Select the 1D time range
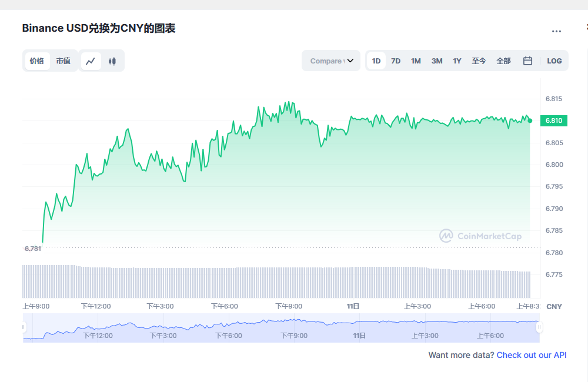Image resolution: width=588 pixels, height=382 pixels. coord(376,61)
